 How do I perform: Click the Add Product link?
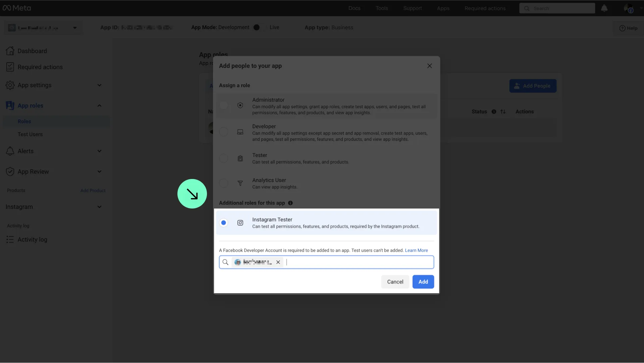(x=93, y=190)
